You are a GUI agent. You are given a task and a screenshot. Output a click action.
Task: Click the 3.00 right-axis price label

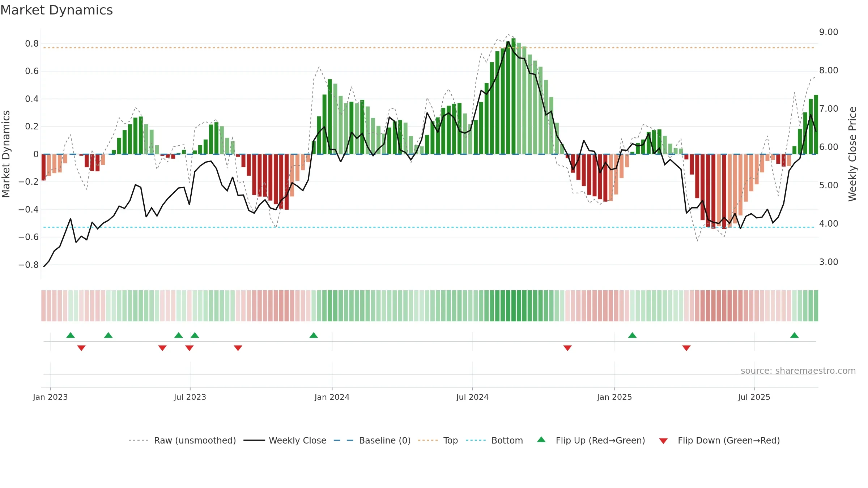[x=829, y=262]
